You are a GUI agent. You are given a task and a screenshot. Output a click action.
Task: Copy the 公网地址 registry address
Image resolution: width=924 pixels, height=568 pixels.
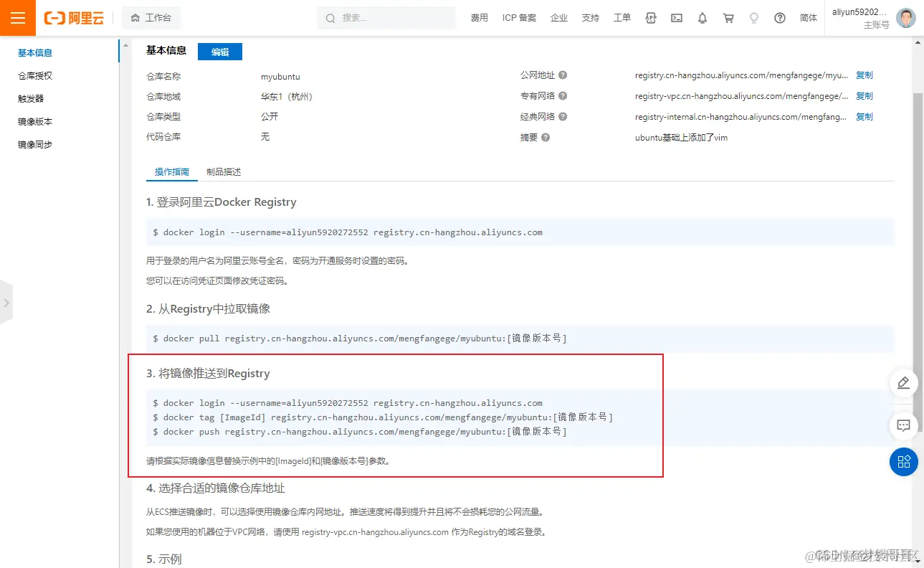pos(865,75)
